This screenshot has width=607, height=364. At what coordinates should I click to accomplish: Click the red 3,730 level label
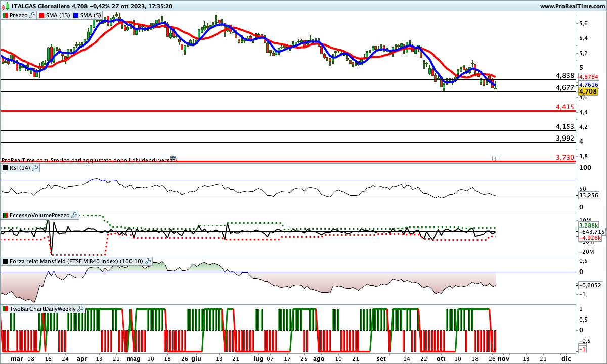point(565,158)
